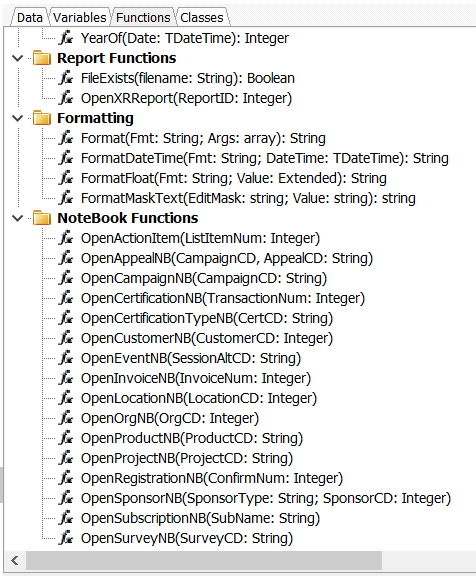Select the FormatDateTime function entry

[x=265, y=158]
